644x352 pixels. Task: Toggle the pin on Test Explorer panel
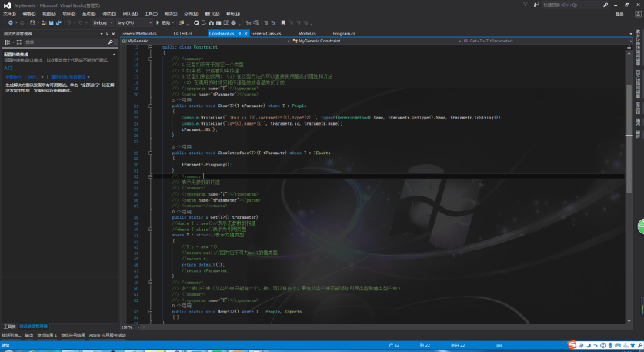tap(108, 34)
